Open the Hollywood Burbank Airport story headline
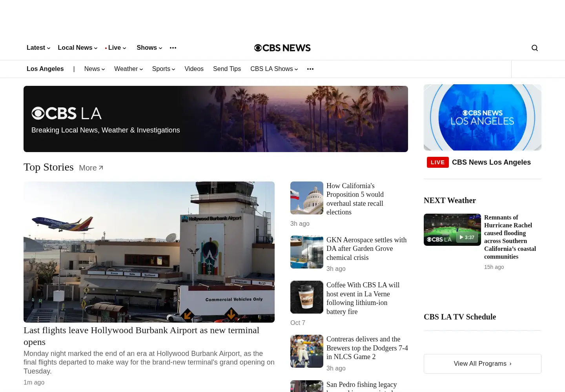Image resolution: width=565 pixels, height=392 pixels. tap(141, 336)
